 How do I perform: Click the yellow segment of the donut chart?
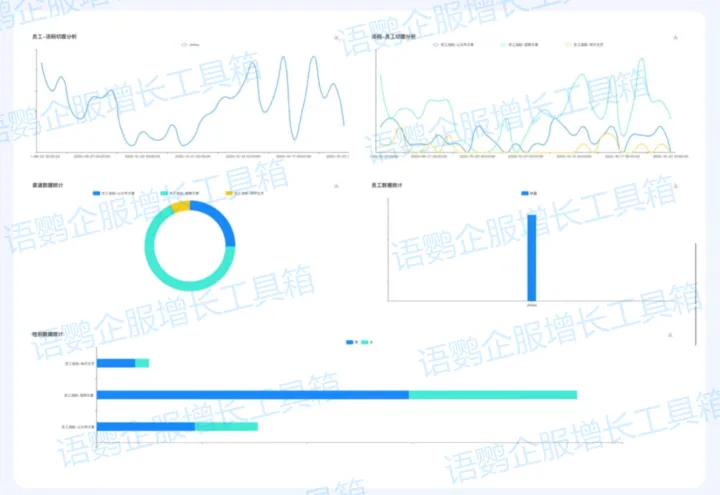pos(180,207)
